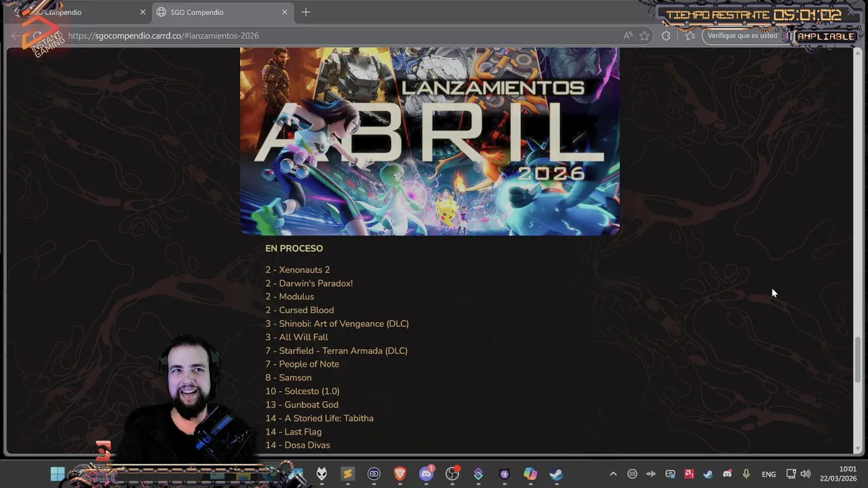Open Copilot from the taskbar
This screenshot has height=488, width=868.
pos(530,474)
